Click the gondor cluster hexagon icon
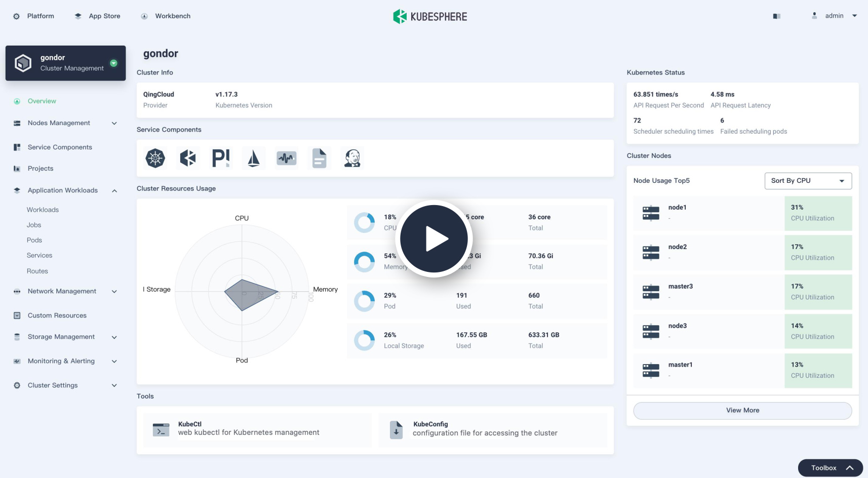The height and width of the screenshot is (478, 868). pyautogui.click(x=23, y=63)
